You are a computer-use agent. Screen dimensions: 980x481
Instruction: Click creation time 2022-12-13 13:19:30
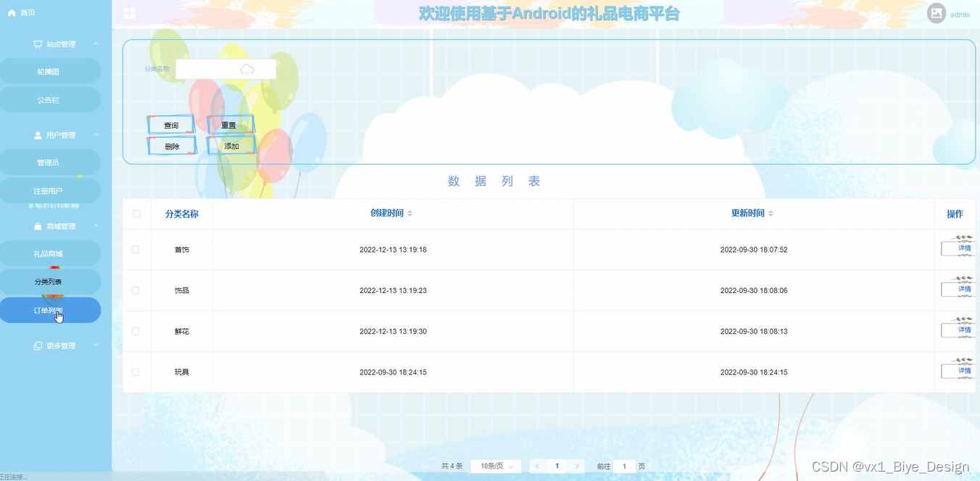tap(393, 331)
